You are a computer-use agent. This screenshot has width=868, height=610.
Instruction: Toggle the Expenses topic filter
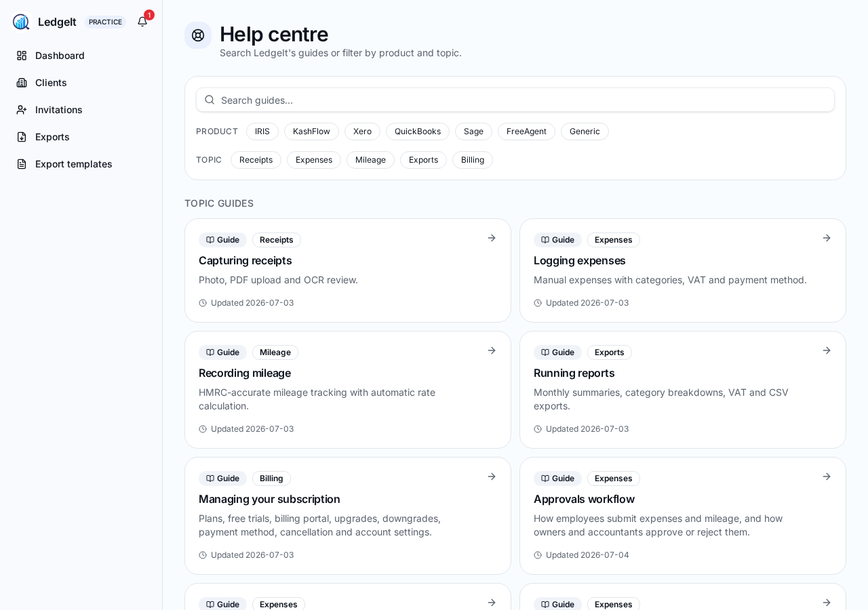click(x=314, y=160)
